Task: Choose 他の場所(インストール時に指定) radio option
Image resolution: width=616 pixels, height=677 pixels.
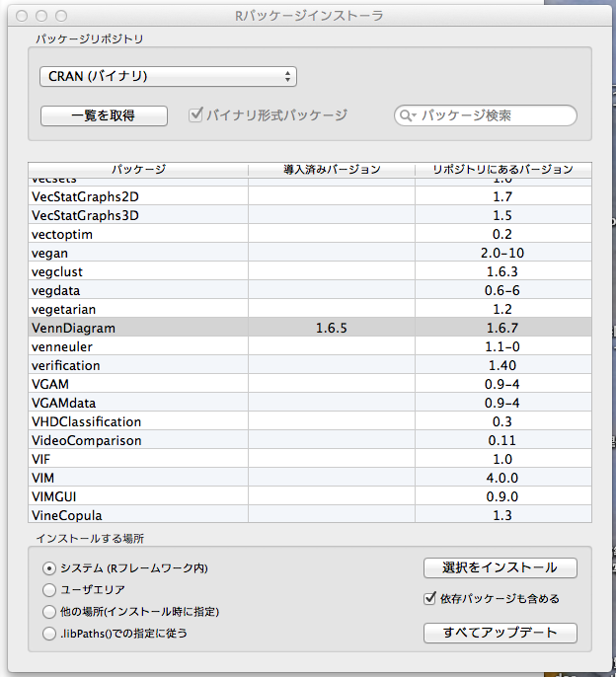Action: point(50,612)
